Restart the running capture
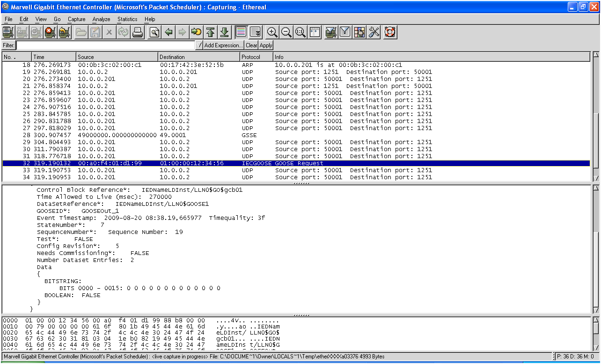 tap(64, 32)
